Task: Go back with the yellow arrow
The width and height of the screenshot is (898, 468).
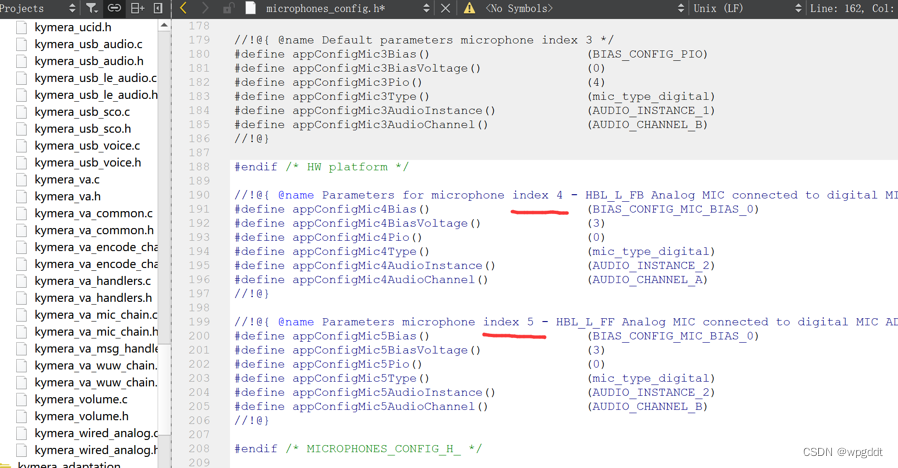Action: point(183,8)
